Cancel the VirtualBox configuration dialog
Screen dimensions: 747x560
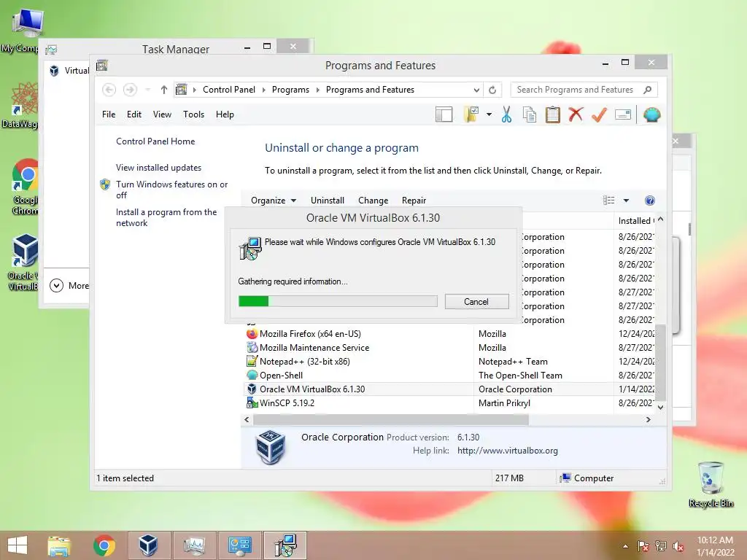click(476, 301)
